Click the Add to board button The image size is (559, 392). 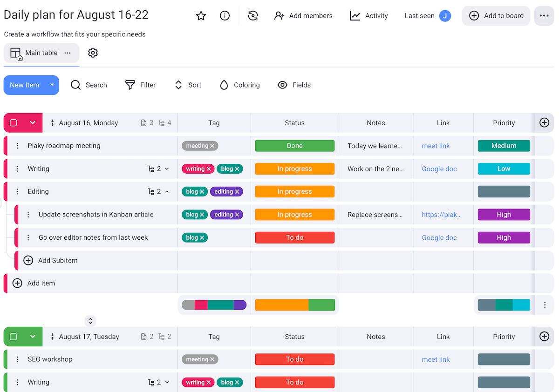[496, 15]
